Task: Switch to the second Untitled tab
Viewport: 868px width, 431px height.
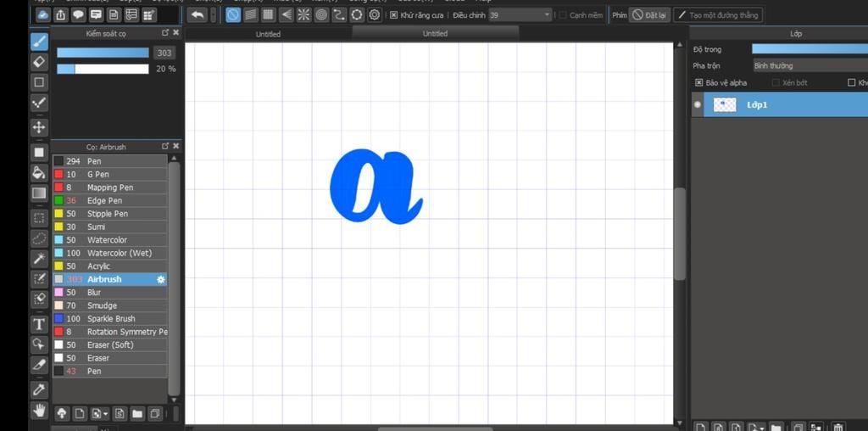Action: coord(435,33)
